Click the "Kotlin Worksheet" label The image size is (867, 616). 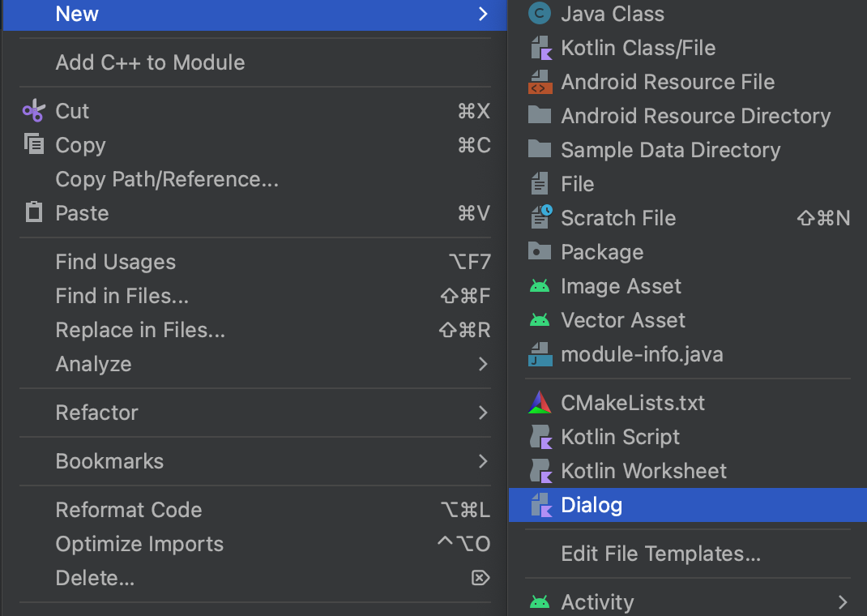tap(643, 471)
